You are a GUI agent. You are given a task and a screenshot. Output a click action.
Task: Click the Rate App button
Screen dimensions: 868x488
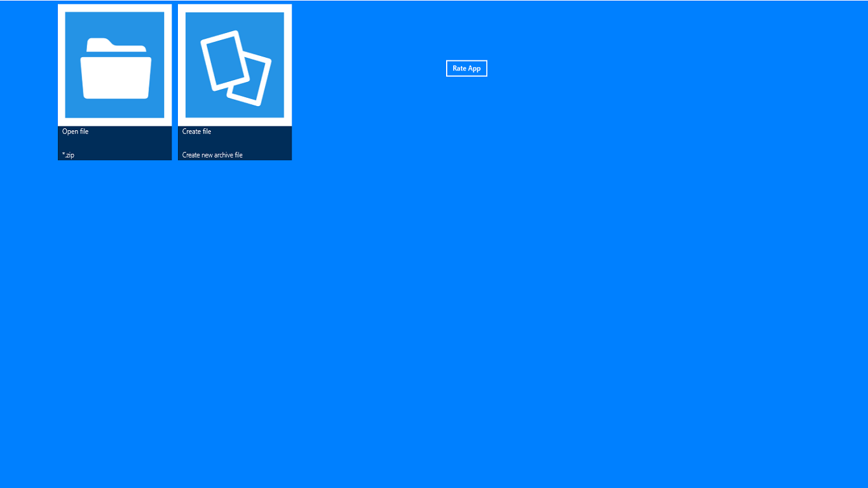click(466, 68)
